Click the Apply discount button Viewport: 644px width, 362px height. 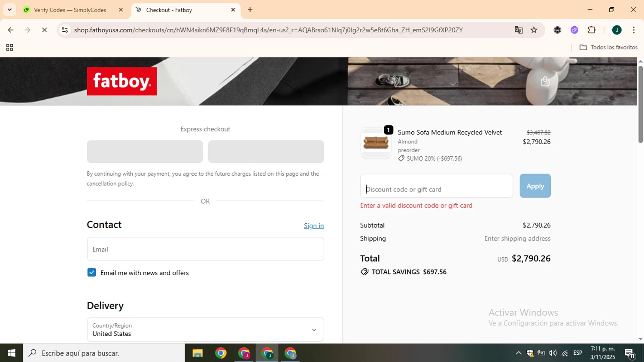535,186
